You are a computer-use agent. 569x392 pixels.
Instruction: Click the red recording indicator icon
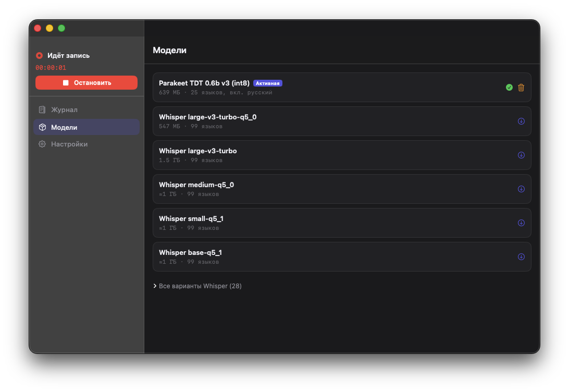[x=39, y=56]
